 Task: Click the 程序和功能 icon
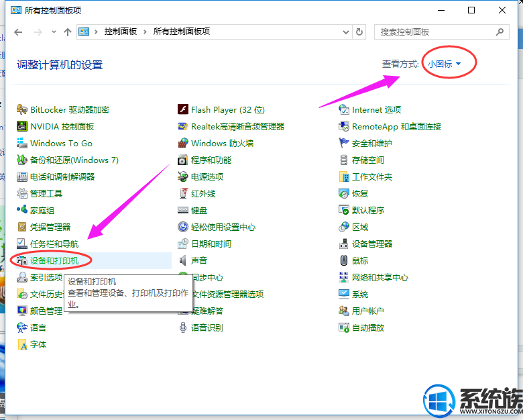(183, 160)
